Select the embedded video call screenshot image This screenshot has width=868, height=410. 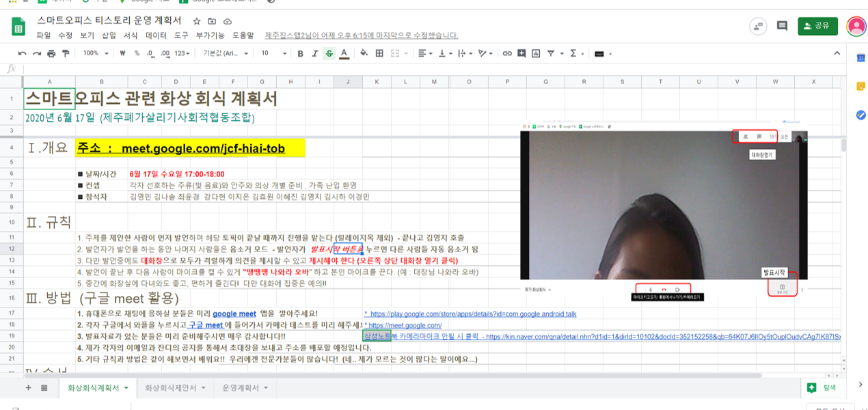click(x=664, y=213)
